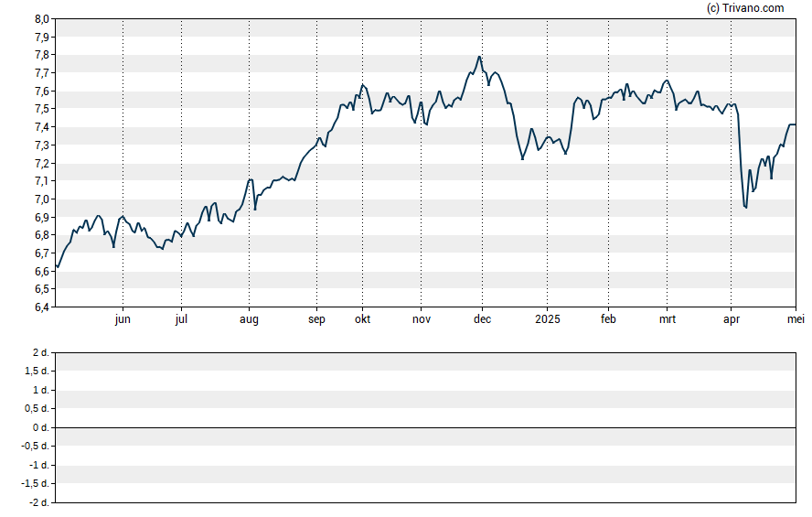Click the '-1 d.' volume axis label
This screenshot has height=517, width=812.
pyautogui.click(x=38, y=465)
